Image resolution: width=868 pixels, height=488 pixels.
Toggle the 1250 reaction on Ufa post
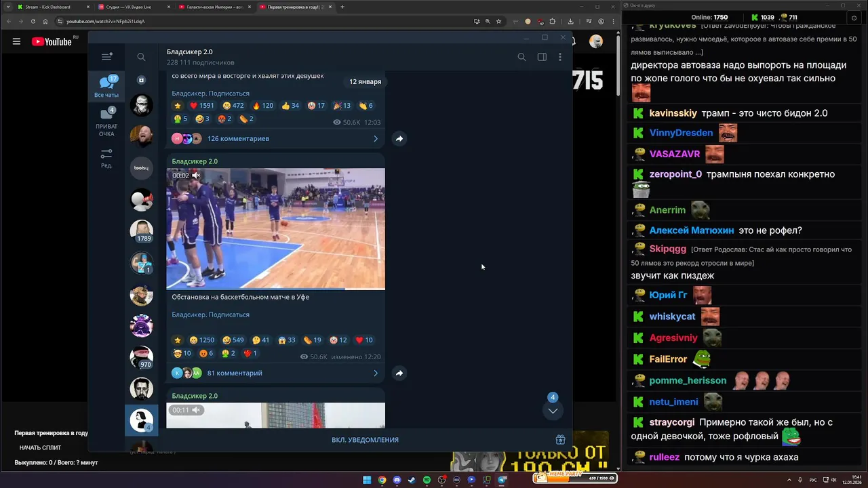pyautogui.click(x=202, y=340)
